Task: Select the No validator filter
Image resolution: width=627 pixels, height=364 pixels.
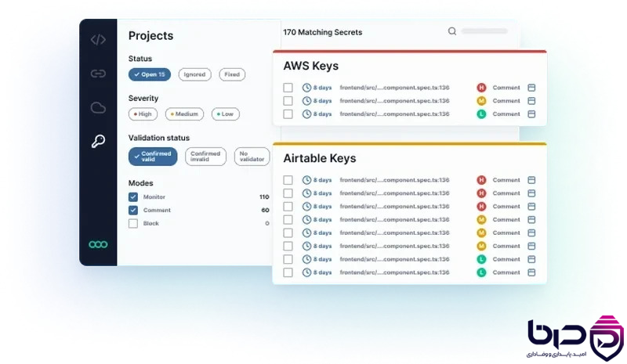Action: point(252,157)
